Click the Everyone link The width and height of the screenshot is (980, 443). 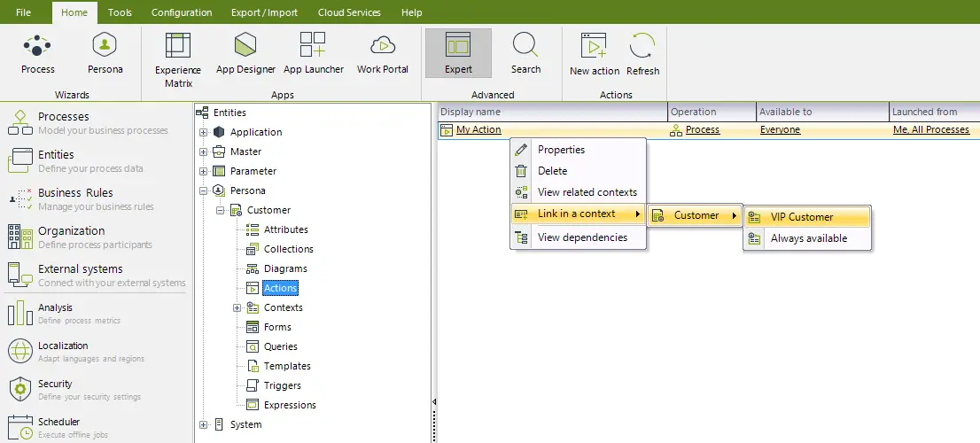pos(780,130)
